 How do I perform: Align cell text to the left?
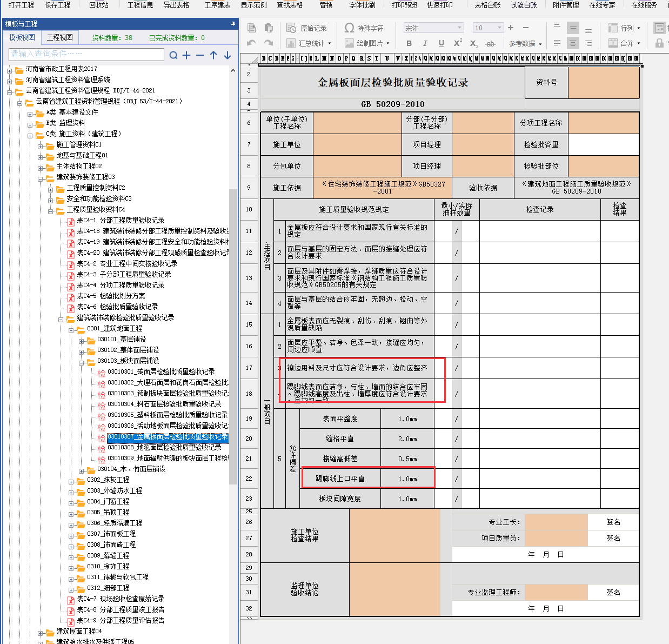point(557,43)
